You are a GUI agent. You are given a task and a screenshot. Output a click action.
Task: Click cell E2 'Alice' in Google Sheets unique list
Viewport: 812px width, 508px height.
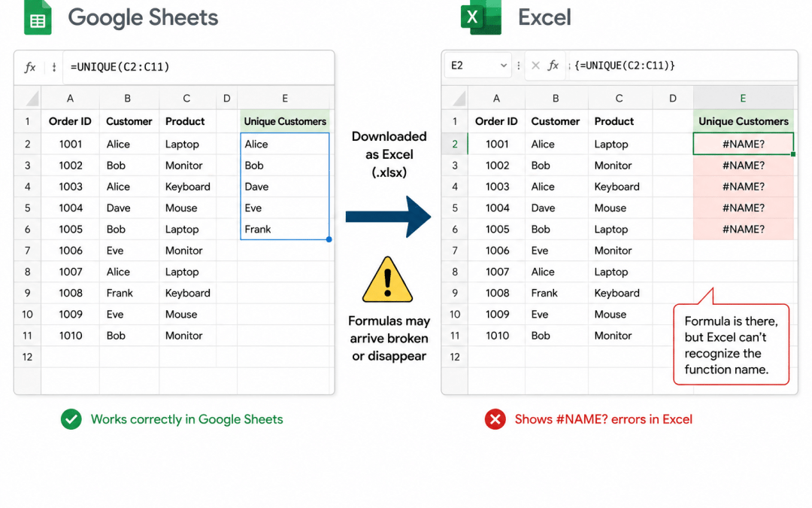[285, 144]
